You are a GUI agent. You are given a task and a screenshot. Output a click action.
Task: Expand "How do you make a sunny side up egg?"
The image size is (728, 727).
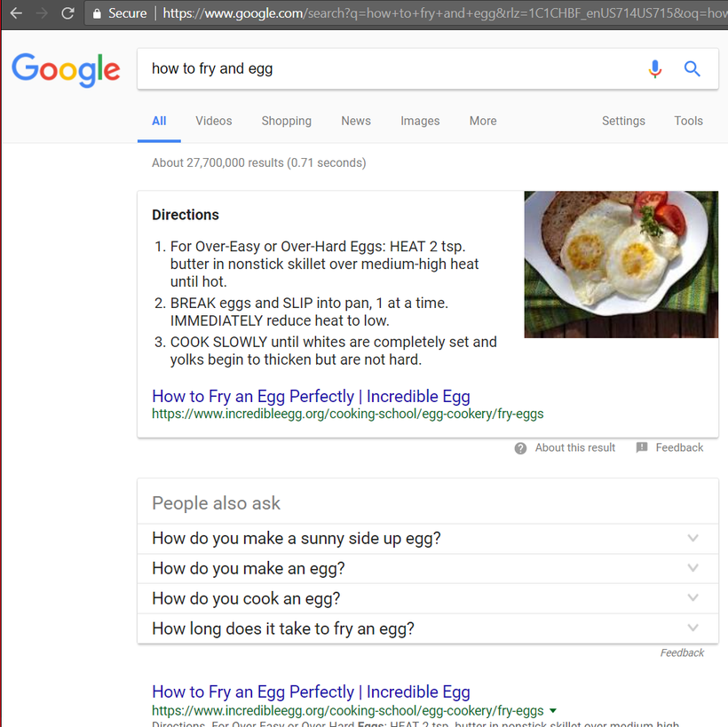428,539
